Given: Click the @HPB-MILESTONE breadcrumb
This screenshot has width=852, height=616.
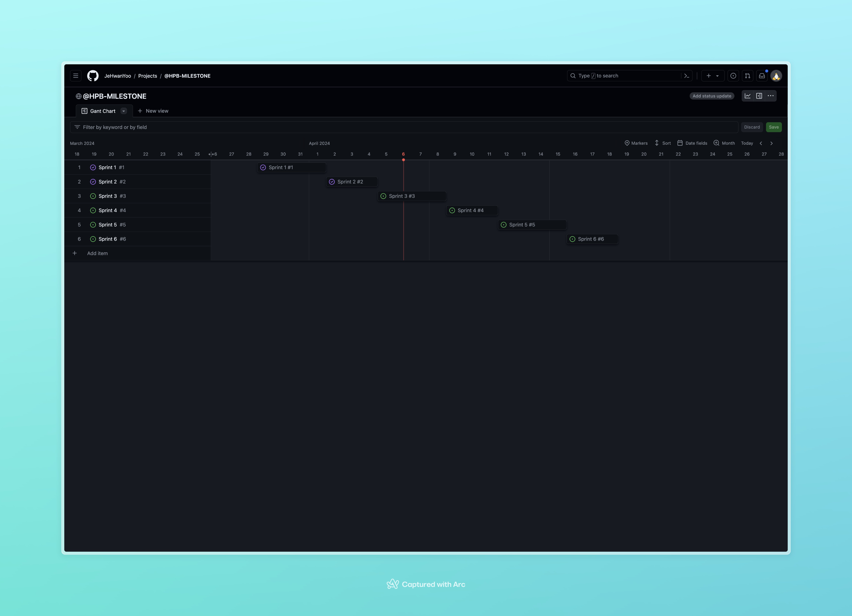Looking at the screenshot, I should pos(187,76).
